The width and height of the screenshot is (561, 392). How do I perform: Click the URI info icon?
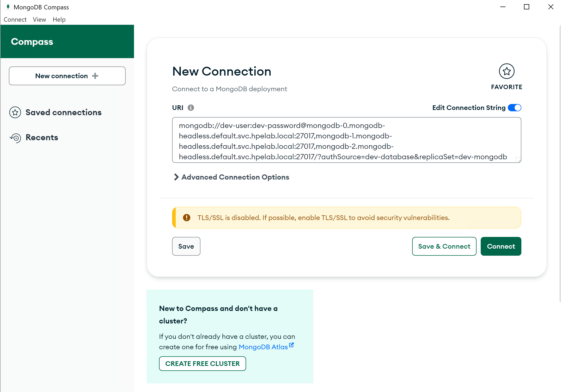tap(191, 107)
